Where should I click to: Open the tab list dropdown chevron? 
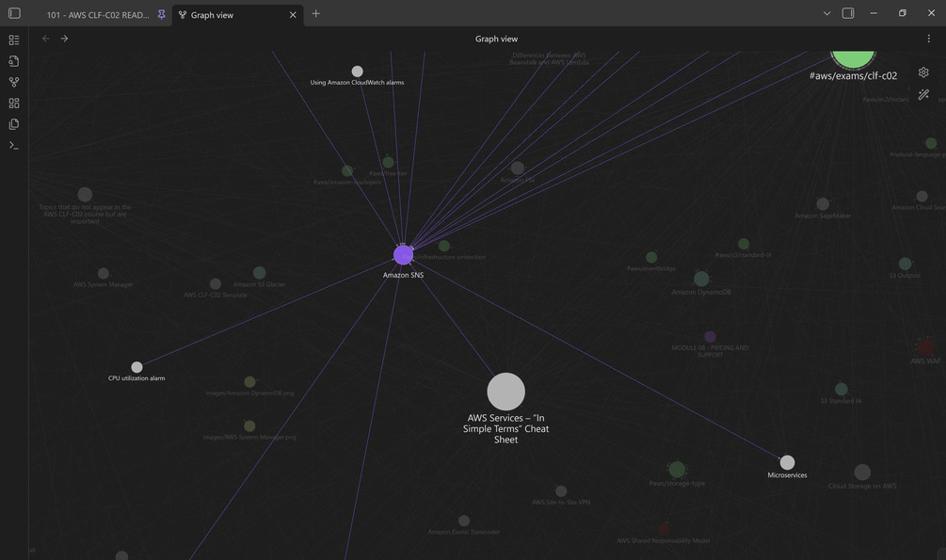[x=826, y=13]
